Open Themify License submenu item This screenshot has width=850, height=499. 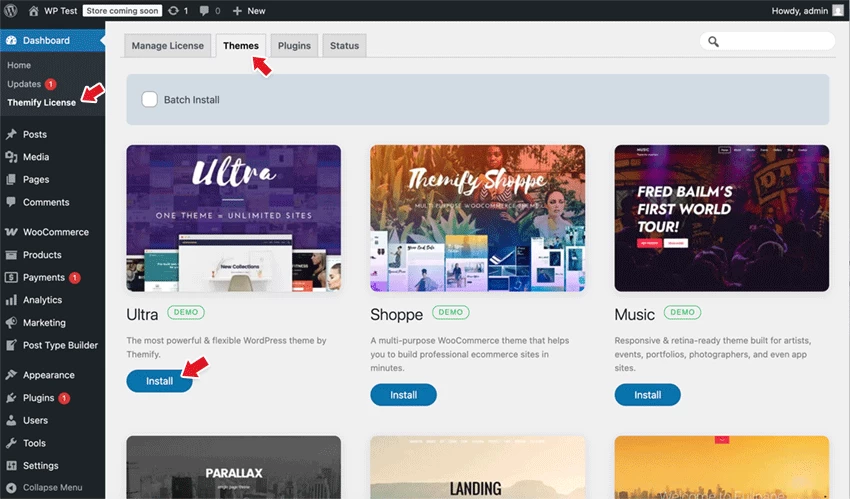pyautogui.click(x=42, y=102)
